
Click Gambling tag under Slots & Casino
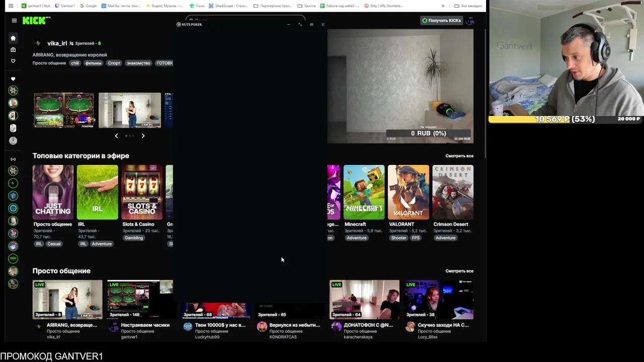pyautogui.click(x=133, y=238)
